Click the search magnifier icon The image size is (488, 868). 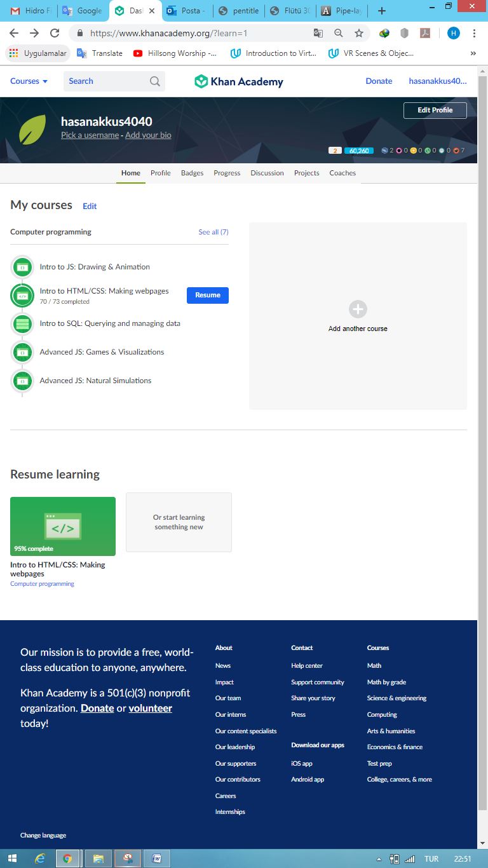[x=155, y=81]
